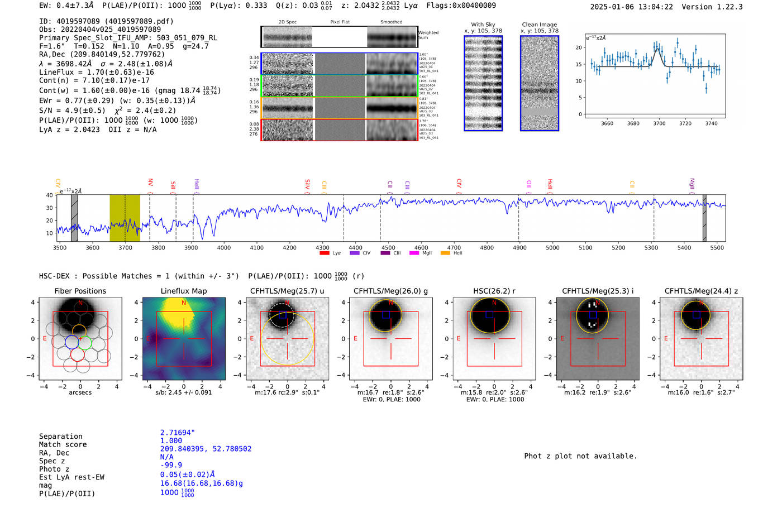Click the Primary Spec_Slot_IFU_AMP line
The width and height of the screenshot is (782, 532).
coord(128,38)
